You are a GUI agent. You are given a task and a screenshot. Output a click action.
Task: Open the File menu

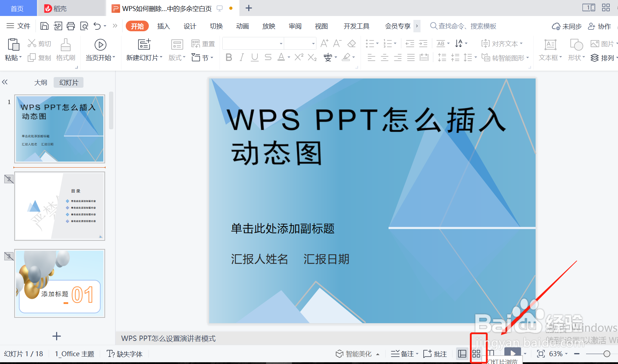coord(18,26)
